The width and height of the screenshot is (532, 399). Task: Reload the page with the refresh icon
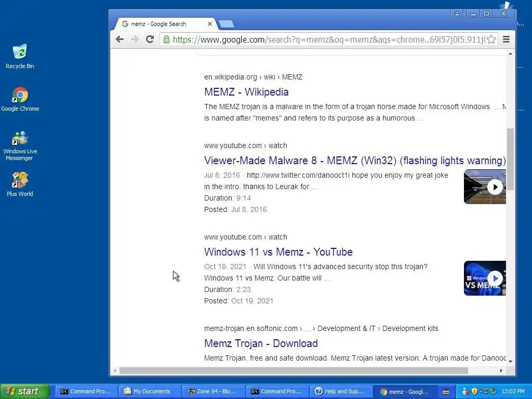point(150,39)
